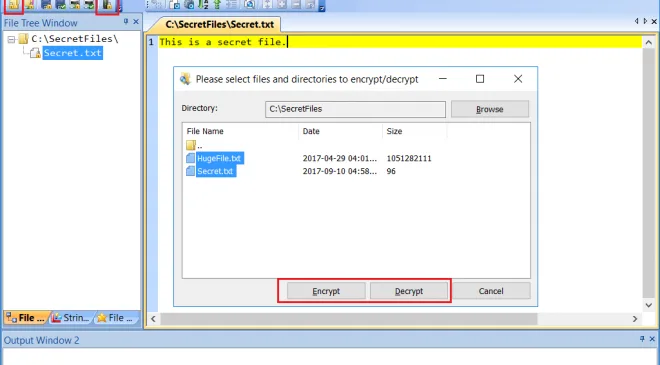Click the editor scroll-up arrow

(649, 43)
